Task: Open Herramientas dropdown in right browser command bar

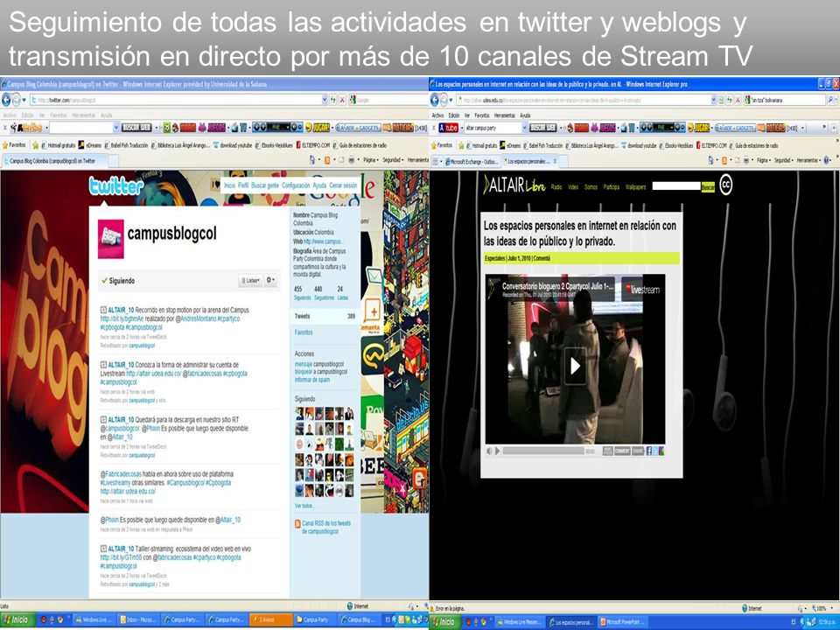Action: [809, 159]
